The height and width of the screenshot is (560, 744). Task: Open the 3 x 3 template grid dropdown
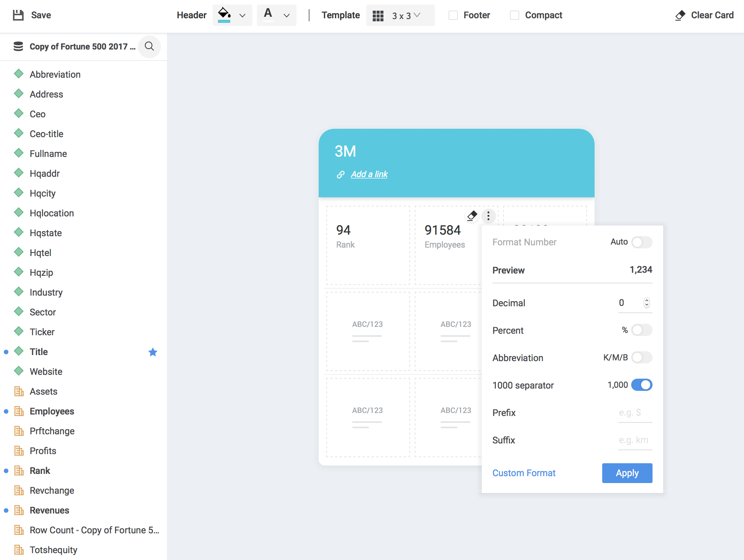click(401, 15)
